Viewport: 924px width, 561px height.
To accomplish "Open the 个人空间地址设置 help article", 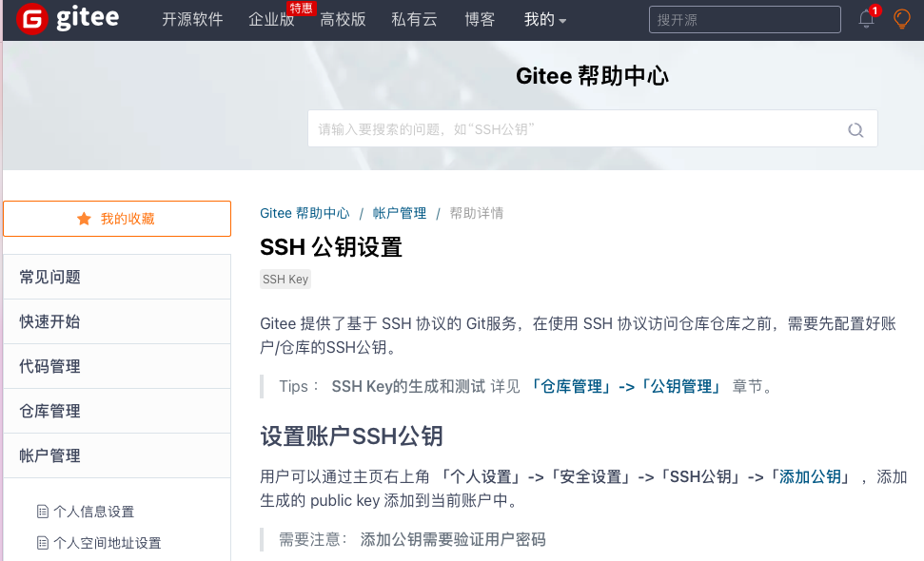I will tap(108, 543).
